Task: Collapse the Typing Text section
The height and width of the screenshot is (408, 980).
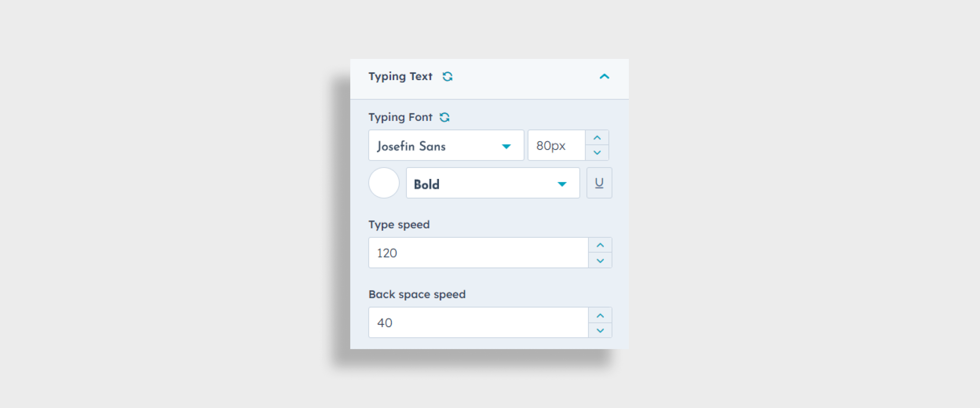Action: click(x=605, y=77)
